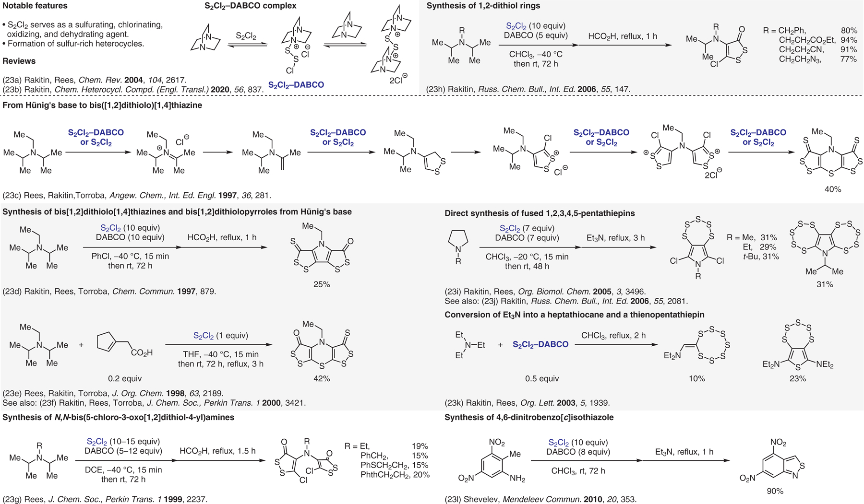Click the '10%' yield under the heptathiocane product

[697, 378]
